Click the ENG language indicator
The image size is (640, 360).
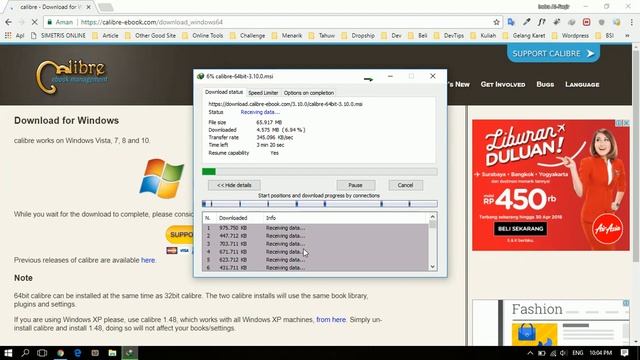pyautogui.click(x=578, y=353)
